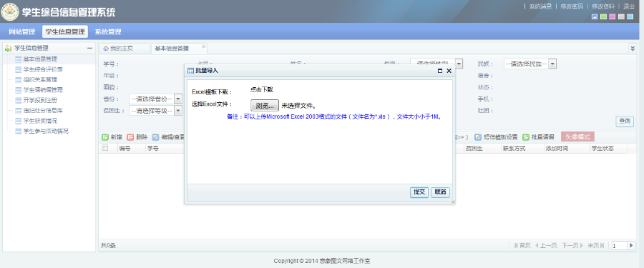Open the 请选择省份 dropdown

point(156,99)
